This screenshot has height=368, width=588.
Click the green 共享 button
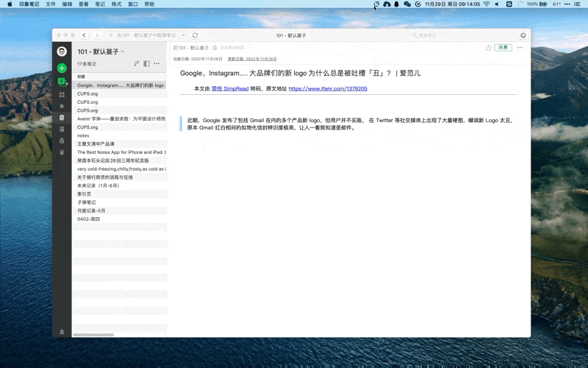click(x=503, y=48)
